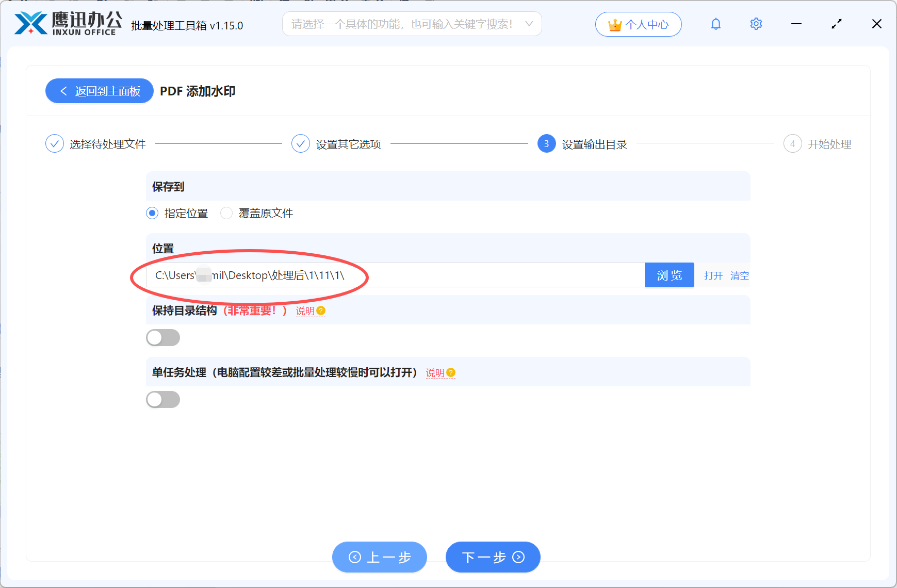Screen dimensions: 897x588
Task: Open the function search dropdown
Action: point(412,24)
